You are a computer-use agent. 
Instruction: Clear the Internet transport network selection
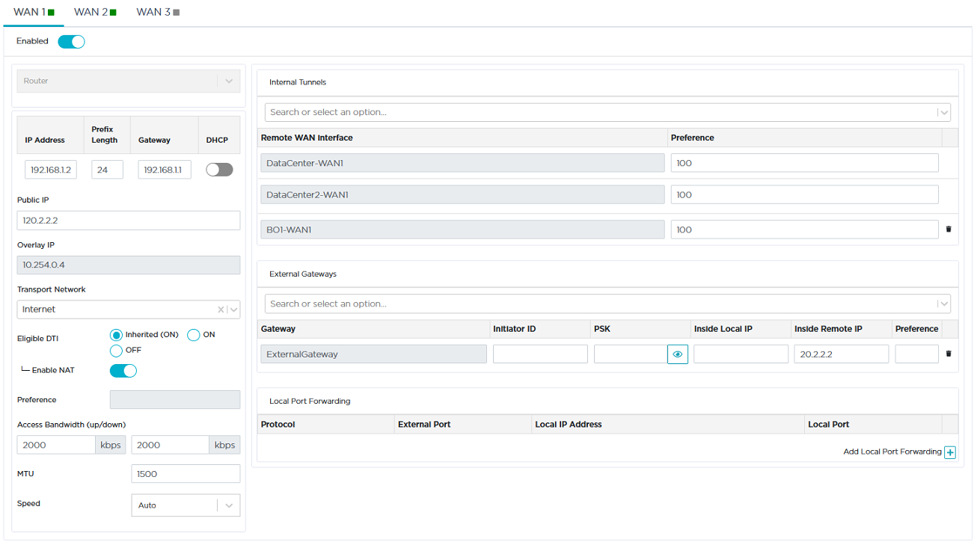tap(221, 310)
